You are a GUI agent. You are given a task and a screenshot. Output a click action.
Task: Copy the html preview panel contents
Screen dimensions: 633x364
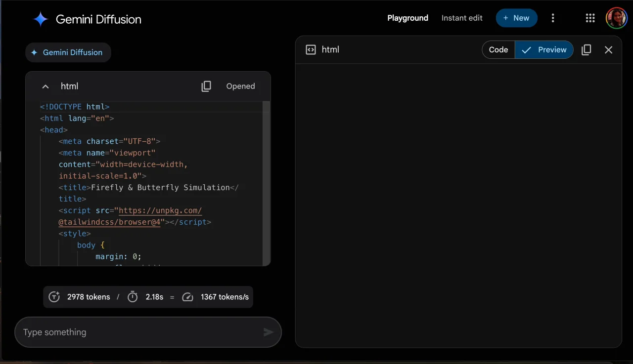pos(586,50)
